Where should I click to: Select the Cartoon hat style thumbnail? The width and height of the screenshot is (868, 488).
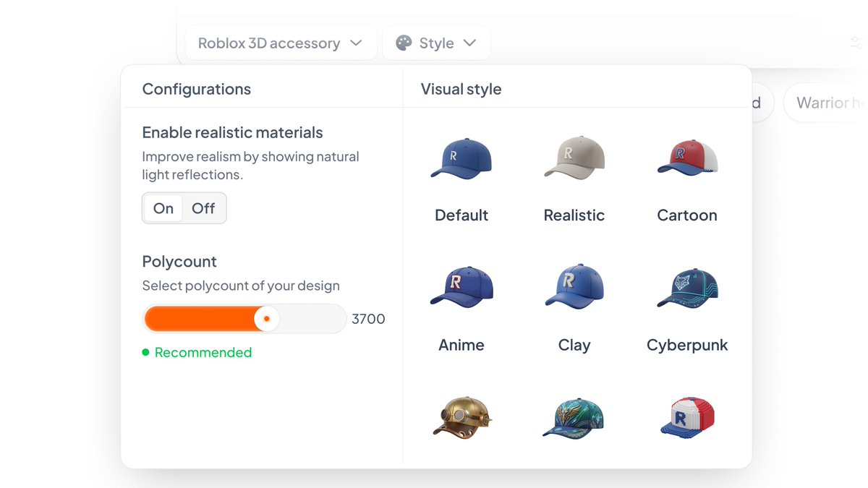tap(686, 158)
